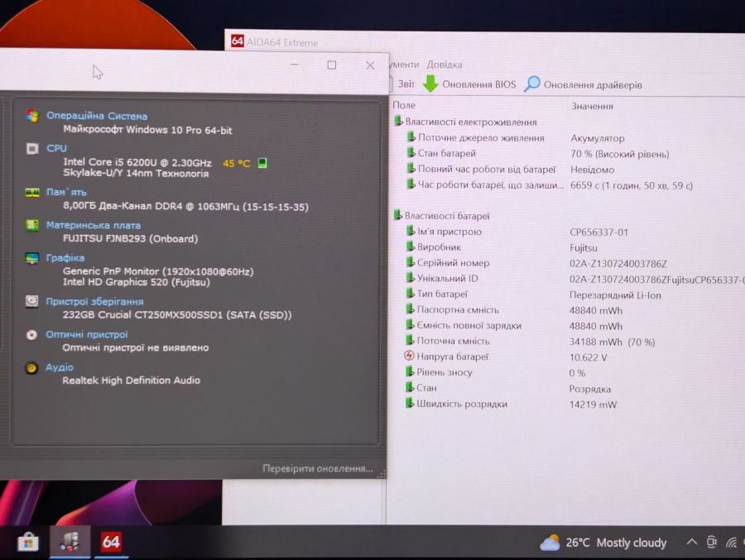Click the green CPU temperature indicator square
This screenshot has width=745, height=560.
coord(262,163)
